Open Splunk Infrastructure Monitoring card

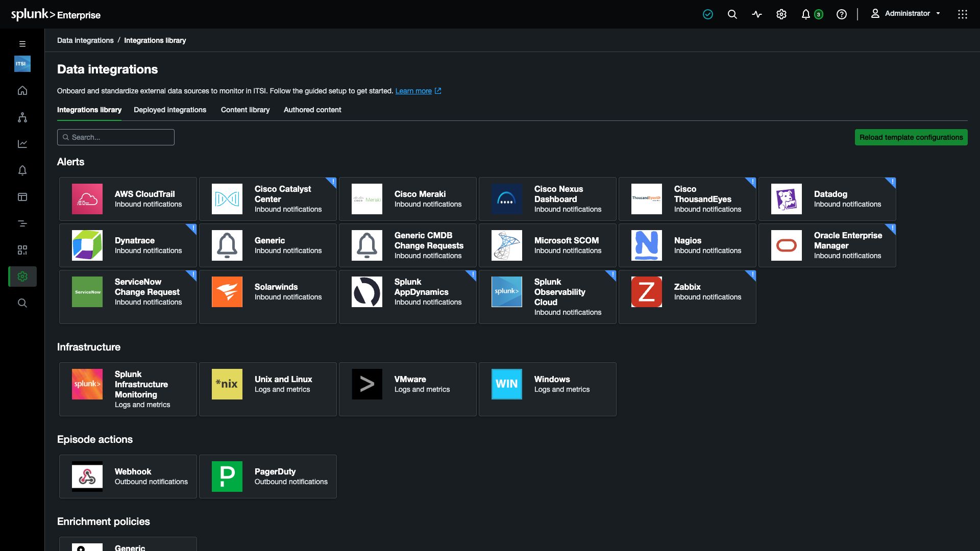tap(128, 389)
